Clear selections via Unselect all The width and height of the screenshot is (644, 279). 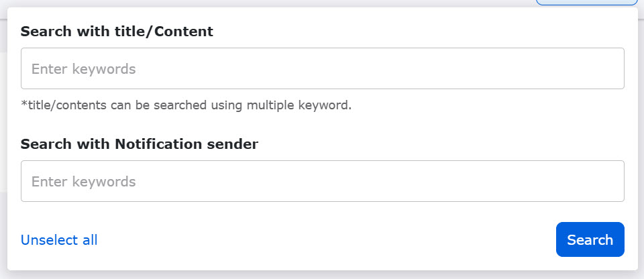59,240
